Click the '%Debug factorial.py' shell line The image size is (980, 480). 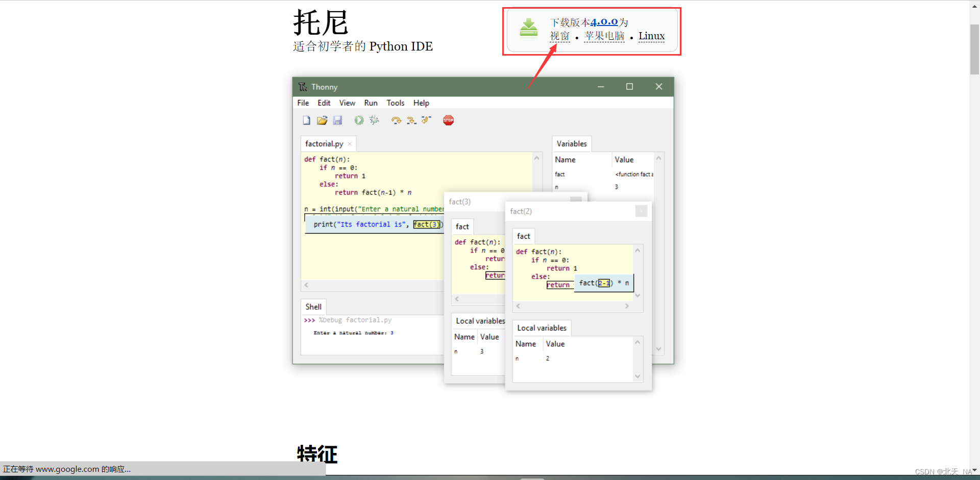pos(355,320)
